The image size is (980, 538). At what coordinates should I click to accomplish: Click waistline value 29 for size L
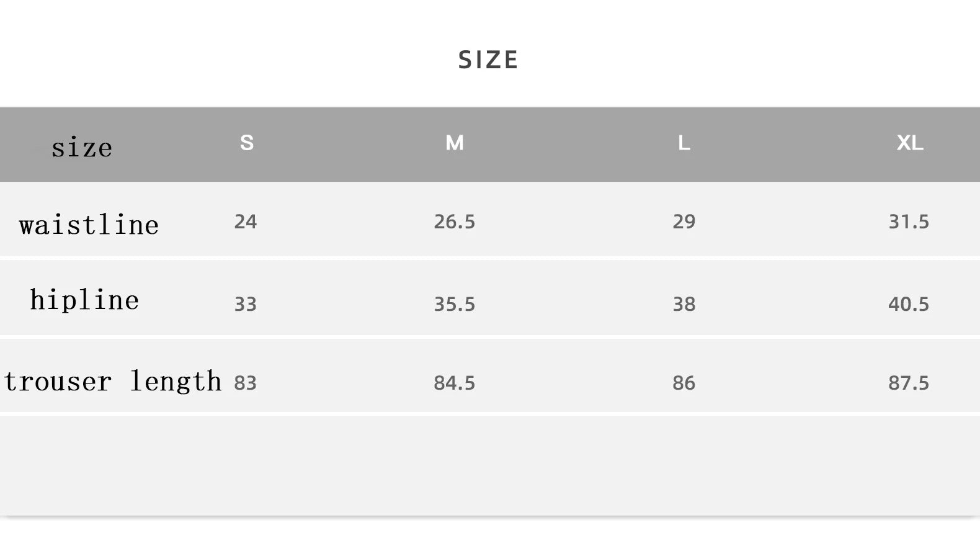tap(684, 222)
